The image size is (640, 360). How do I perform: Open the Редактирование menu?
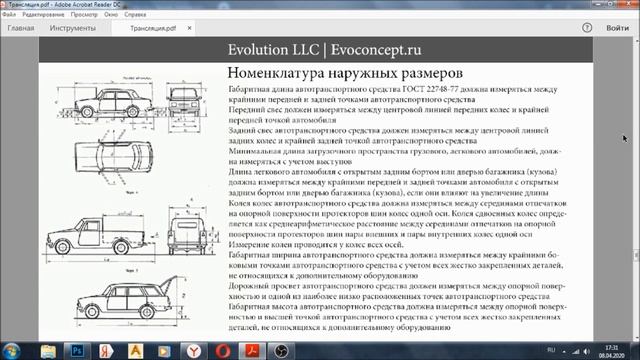tap(43, 14)
